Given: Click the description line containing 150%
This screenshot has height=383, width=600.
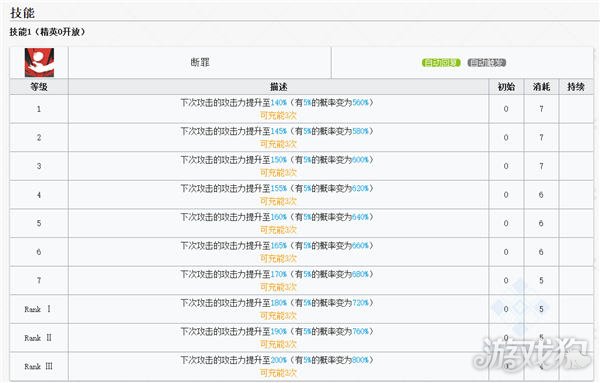Looking at the screenshot, I should pos(277,160).
